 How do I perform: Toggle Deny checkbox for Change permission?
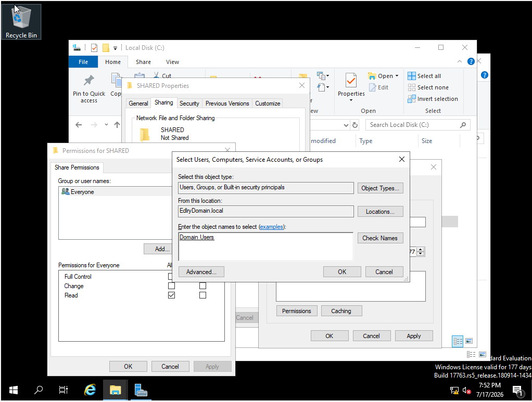point(202,286)
